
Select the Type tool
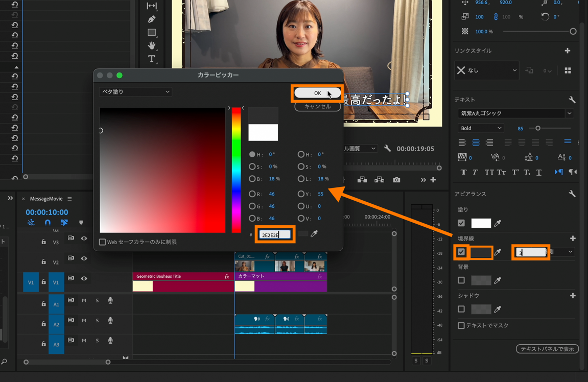click(x=152, y=59)
